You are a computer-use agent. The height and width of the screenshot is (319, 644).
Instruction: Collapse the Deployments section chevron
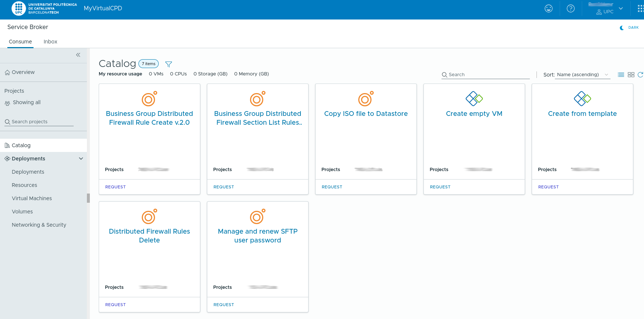pos(81,159)
